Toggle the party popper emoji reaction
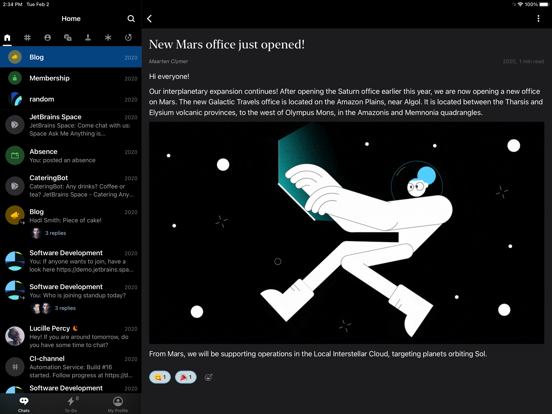The image size is (552, 414). click(x=186, y=377)
